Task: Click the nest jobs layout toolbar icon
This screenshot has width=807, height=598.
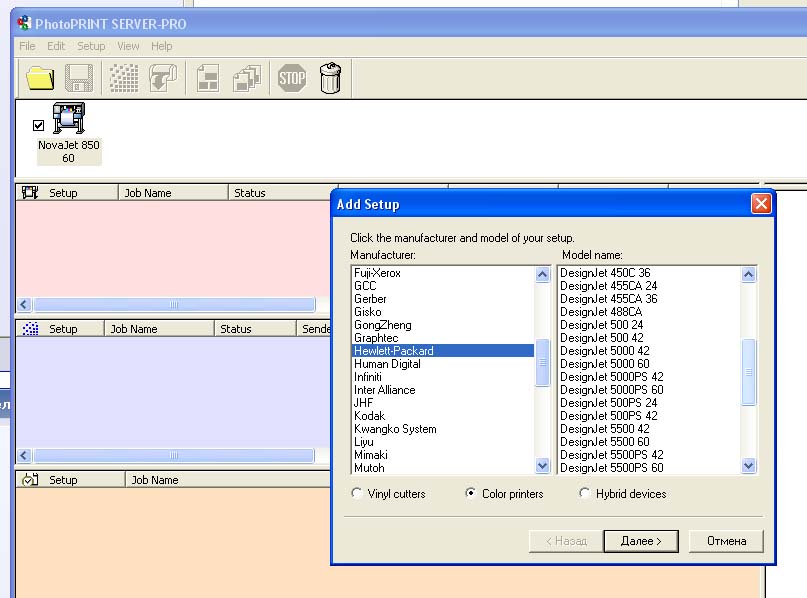Action: pyautogui.click(x=207, y=78)
